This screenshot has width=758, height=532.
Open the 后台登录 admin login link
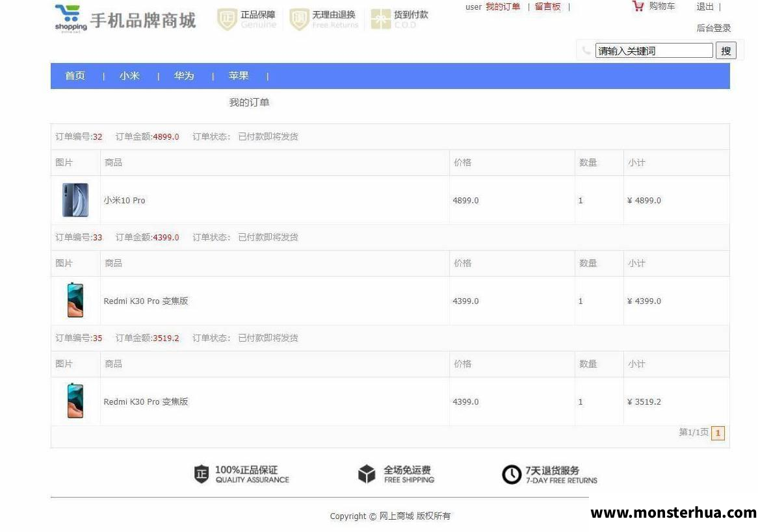click(x=714, y=28)
